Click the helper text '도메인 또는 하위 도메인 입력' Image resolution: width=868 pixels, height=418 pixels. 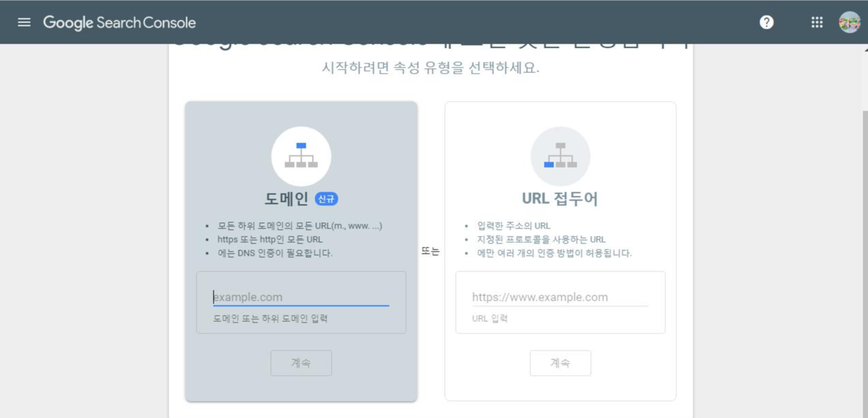point(270,318)
